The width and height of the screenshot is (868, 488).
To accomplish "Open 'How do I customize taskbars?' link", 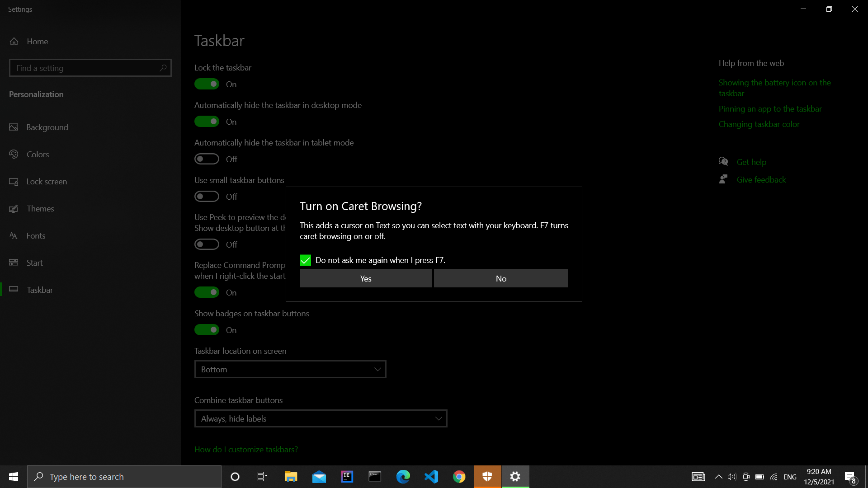I will 246,450.
